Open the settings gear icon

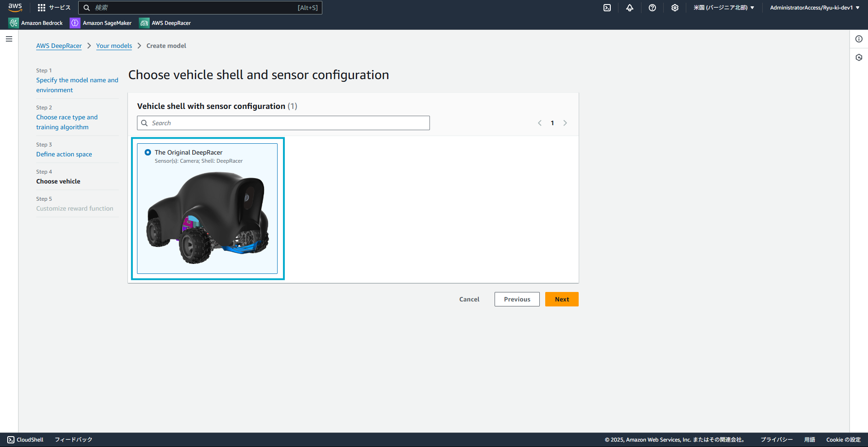coord(675,8)
